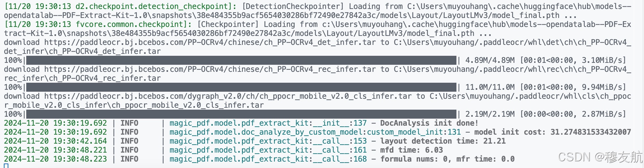This screenshot has height=168, width=644.
Task: Click the line starting with opendatalab--PDF-Extract-Kit-1.0
Action: 290,15
